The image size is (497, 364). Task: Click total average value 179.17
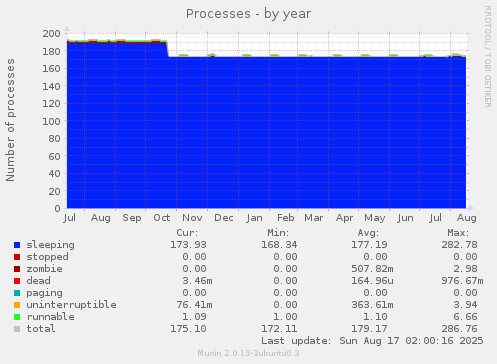click(x=369, y=329)
